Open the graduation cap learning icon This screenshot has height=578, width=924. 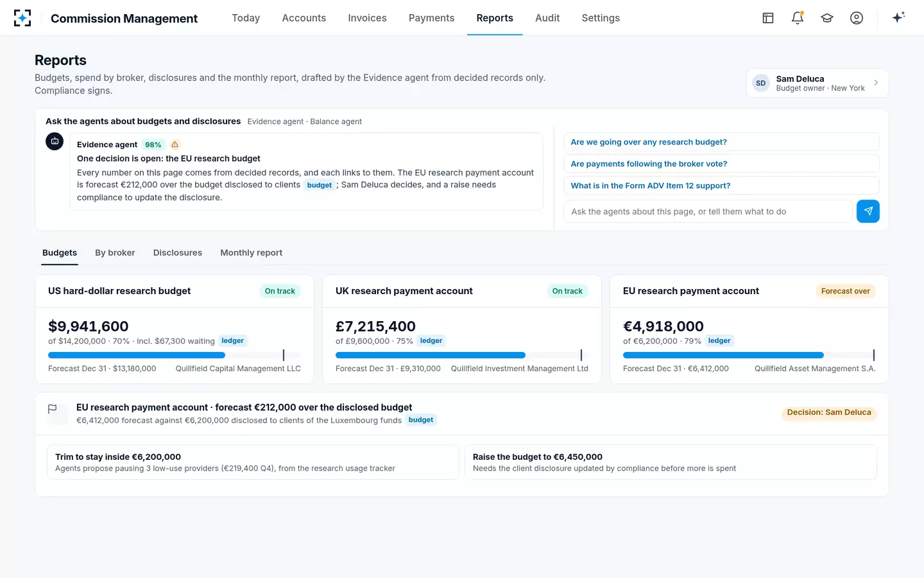pyautogui.click(x=827, y=18)
